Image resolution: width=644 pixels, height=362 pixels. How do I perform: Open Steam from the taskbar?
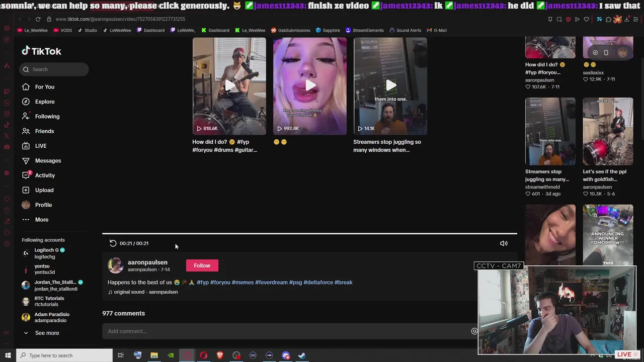[302, 355]
